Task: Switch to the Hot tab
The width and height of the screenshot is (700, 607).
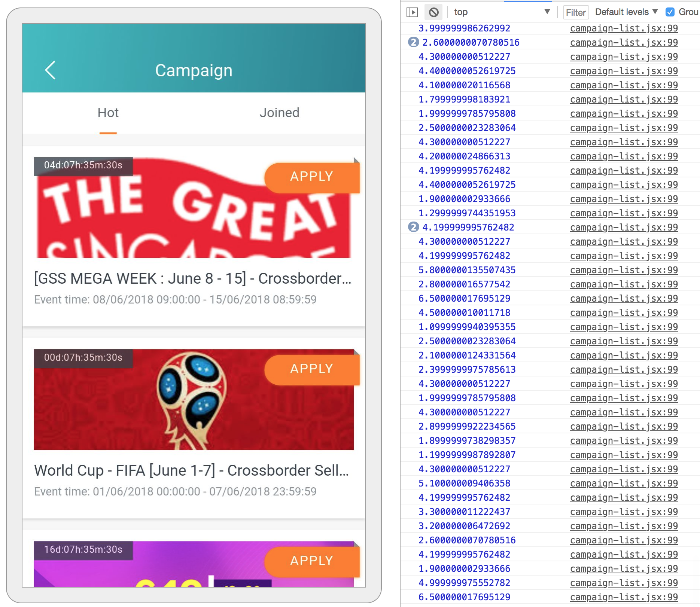Action: [108, 113]
